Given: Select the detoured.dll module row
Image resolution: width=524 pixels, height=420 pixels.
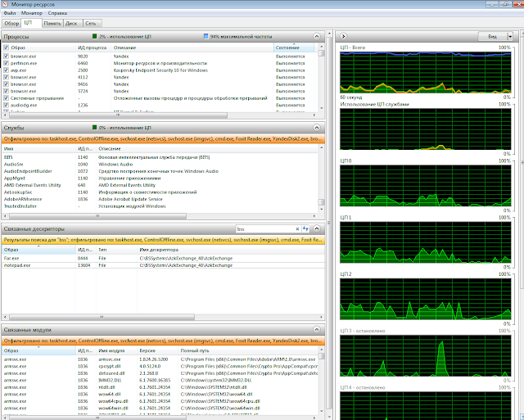Looking at the screenshot, I should click(160, 373).
